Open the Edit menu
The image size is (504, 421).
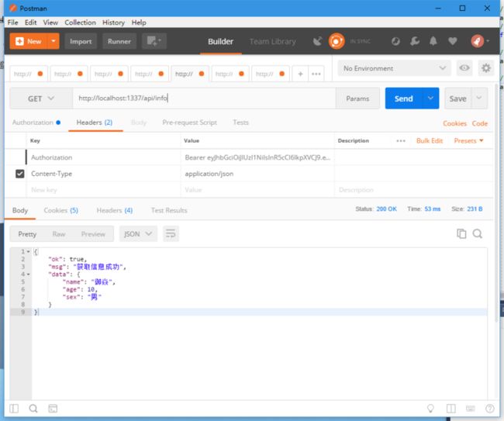coord(30,22)
